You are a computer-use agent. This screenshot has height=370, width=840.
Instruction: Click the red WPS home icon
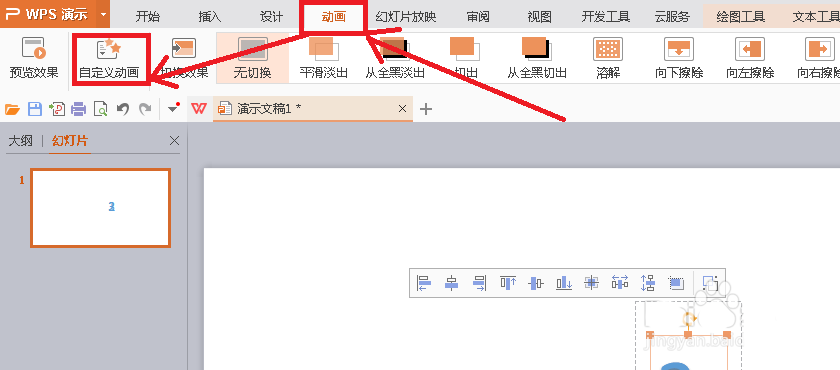tap(199, 109)
